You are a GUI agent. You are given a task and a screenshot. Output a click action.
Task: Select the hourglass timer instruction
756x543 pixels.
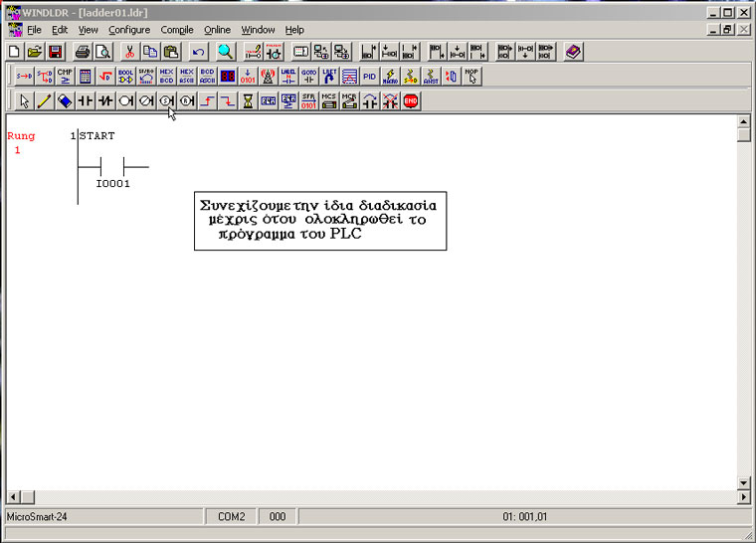248,100
